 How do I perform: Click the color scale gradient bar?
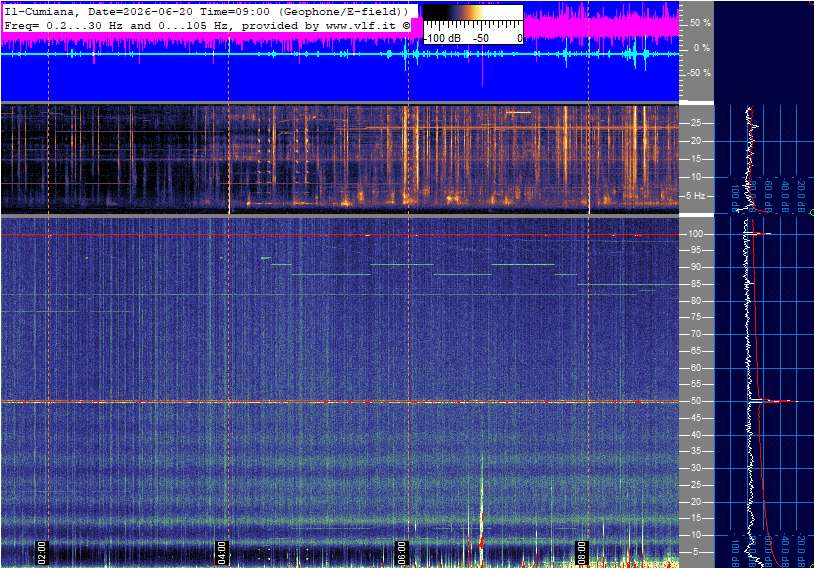click(473, 13)
